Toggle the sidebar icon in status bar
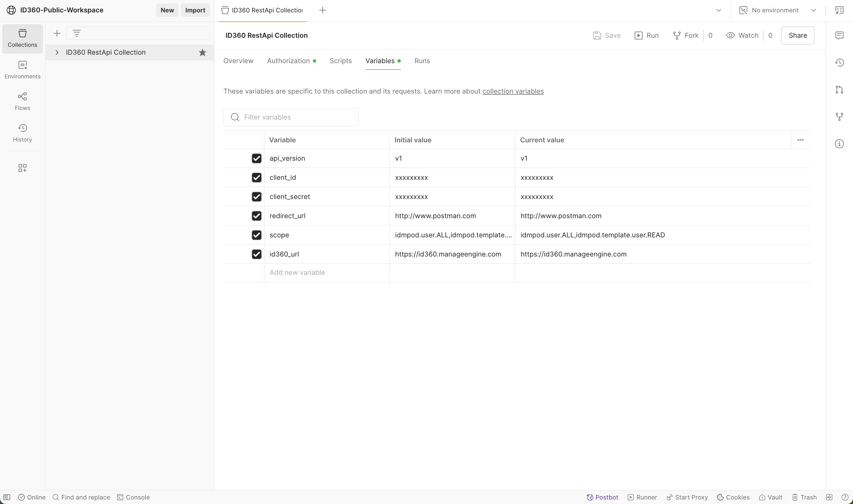The width and height of the screenshot is (853, 504). [x=7, y=497]
